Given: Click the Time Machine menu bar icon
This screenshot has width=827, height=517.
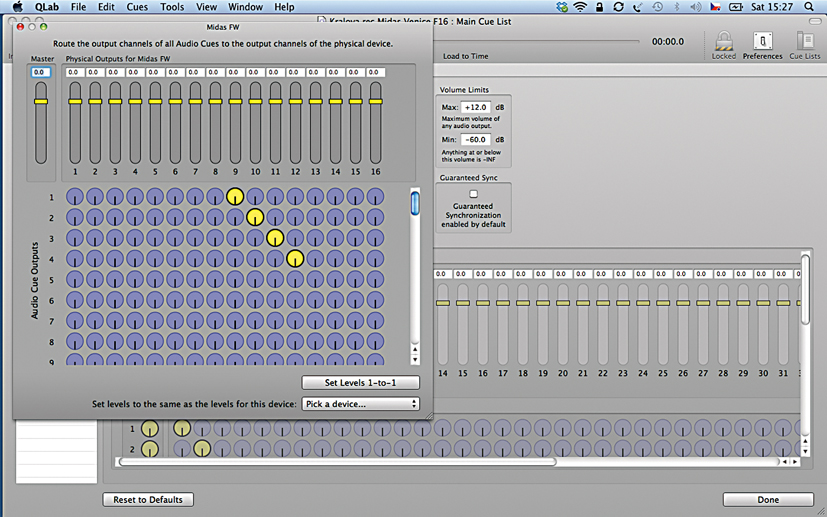Looking at the screenshot, I should tap(657, 7).
